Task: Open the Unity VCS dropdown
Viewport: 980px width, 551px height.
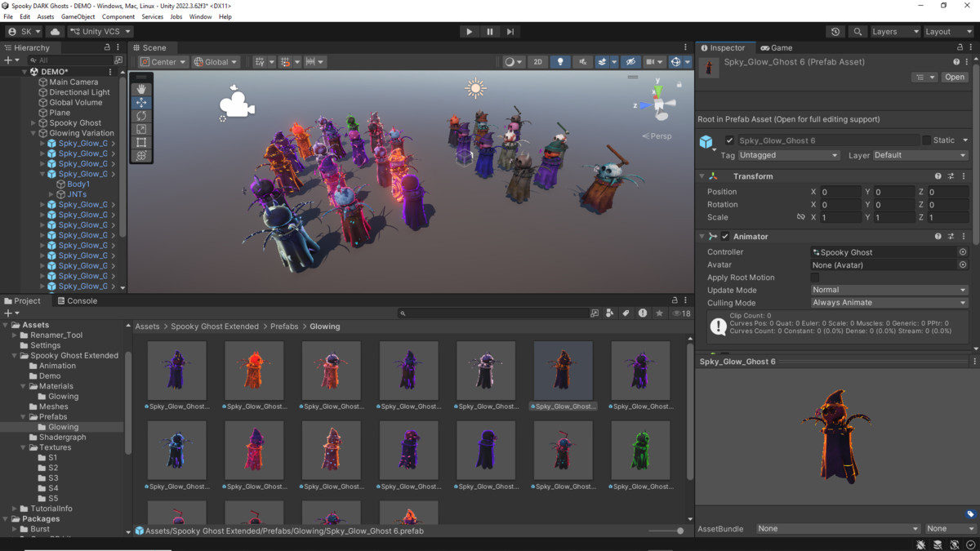Action: pos(100,32)
